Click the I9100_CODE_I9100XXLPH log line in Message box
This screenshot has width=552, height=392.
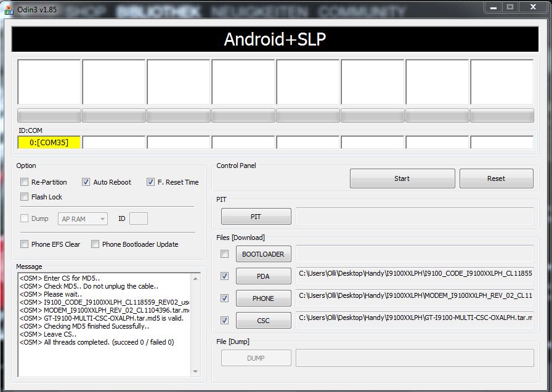tap(105, 302)
